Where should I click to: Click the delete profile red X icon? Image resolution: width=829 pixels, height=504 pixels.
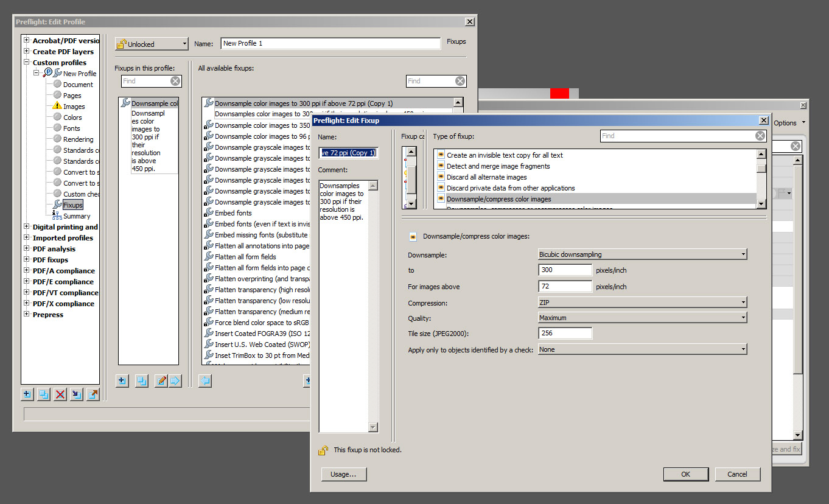click(x=60, y=394)
